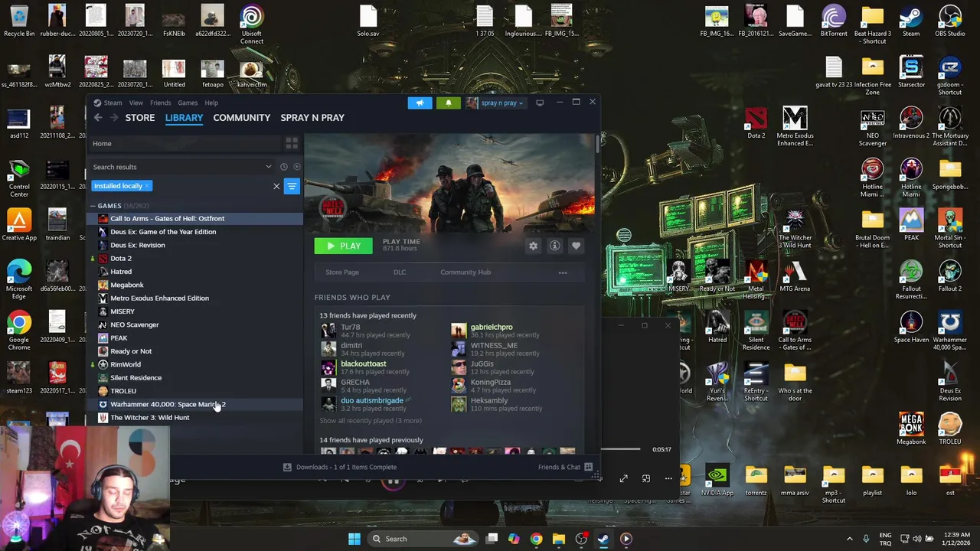Open MTG Arena desktop shortcut
Image resolution: width=980 pixels, height=551 pixels.
[x=795, y=276]
